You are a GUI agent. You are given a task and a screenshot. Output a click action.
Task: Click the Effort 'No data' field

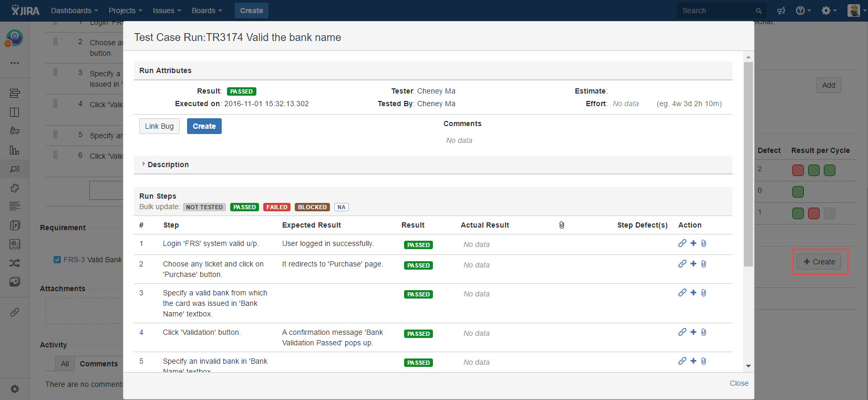click(626, 104)
